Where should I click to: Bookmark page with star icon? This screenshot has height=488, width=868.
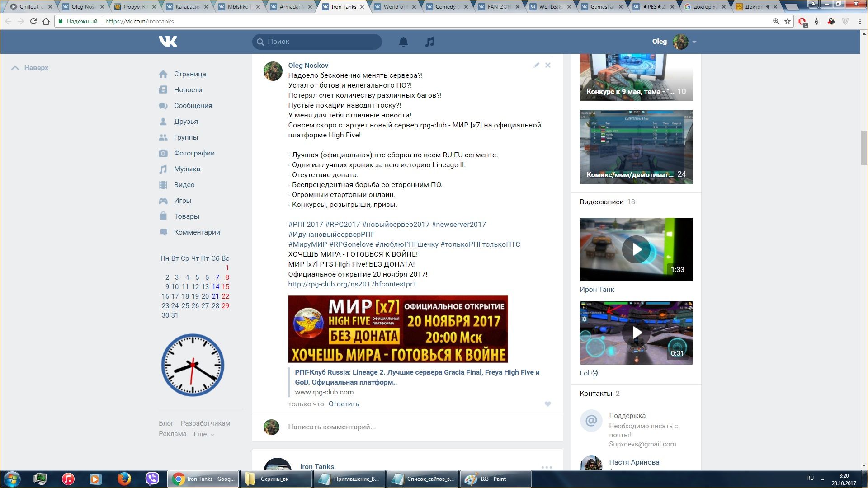click(787, 21)
